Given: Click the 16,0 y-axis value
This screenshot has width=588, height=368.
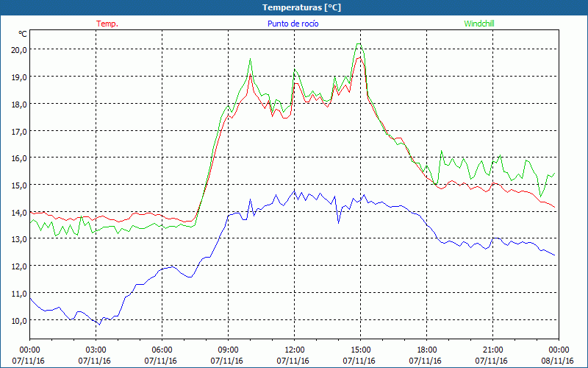Looking at the screenshot, I should point(18,158).
